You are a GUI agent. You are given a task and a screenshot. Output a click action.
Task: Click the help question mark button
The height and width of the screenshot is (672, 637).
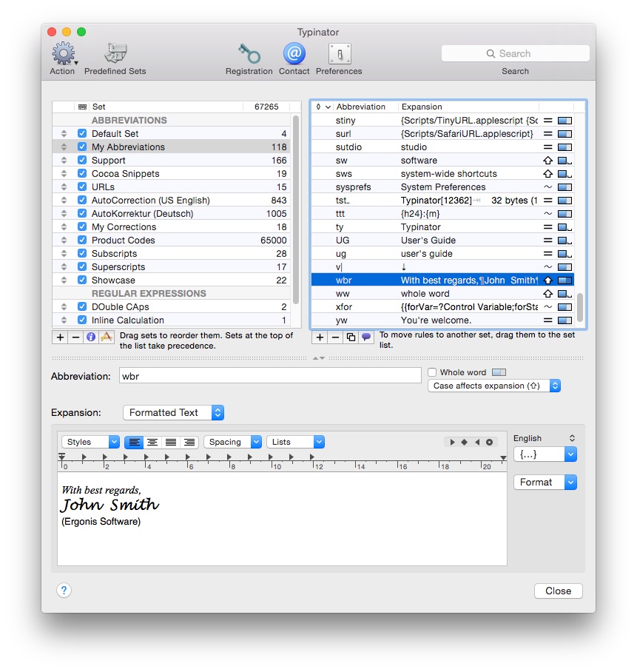click(64, 590)
